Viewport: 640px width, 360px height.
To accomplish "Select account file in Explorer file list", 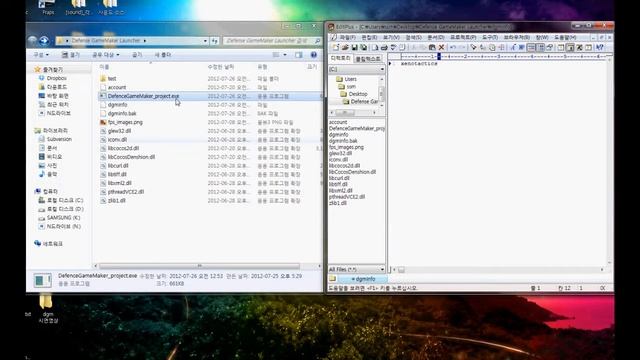I will point(117,87).
